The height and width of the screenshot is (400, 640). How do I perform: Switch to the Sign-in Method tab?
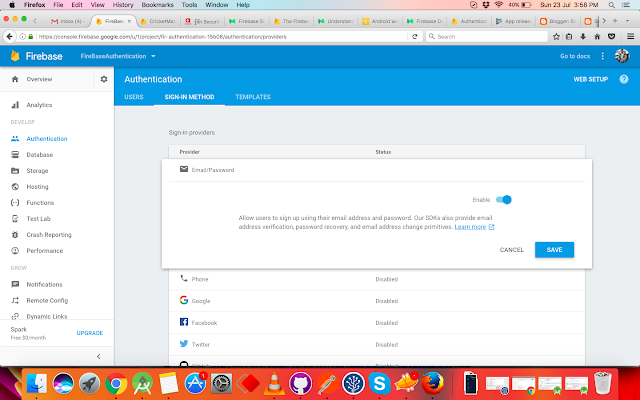click(189, 97)
